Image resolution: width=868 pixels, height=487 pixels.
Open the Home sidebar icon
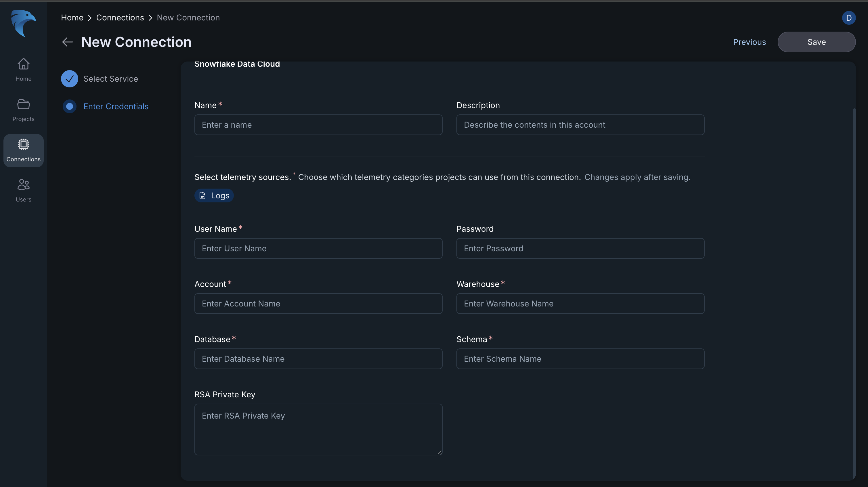(23, 64)
